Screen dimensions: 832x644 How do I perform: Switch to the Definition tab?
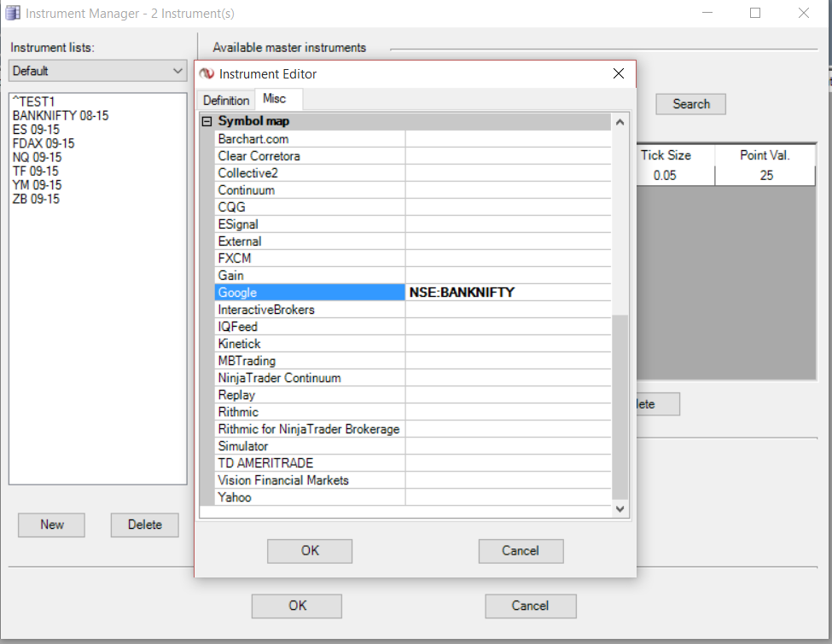tap(226, 101)
